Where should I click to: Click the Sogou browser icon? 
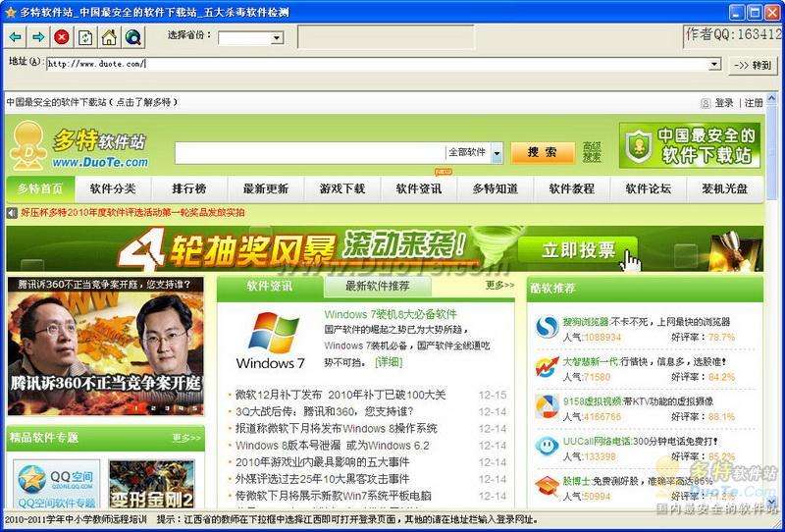(x=547, y=327)
